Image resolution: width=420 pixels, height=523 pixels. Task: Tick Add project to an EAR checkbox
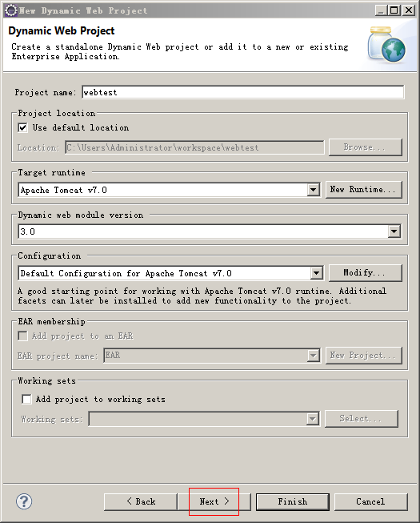[x=22, y=336]
